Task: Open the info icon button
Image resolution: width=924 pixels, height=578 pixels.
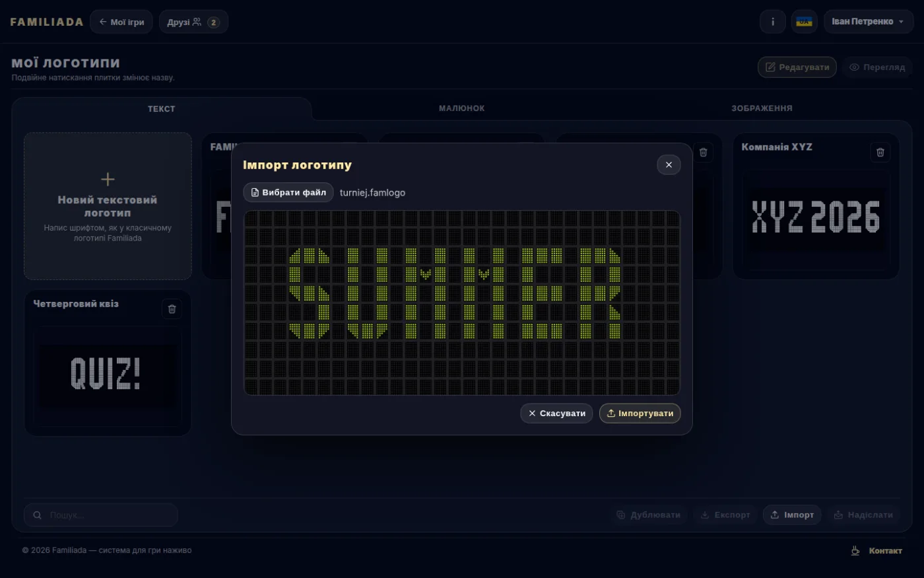Action: (773, 22)
